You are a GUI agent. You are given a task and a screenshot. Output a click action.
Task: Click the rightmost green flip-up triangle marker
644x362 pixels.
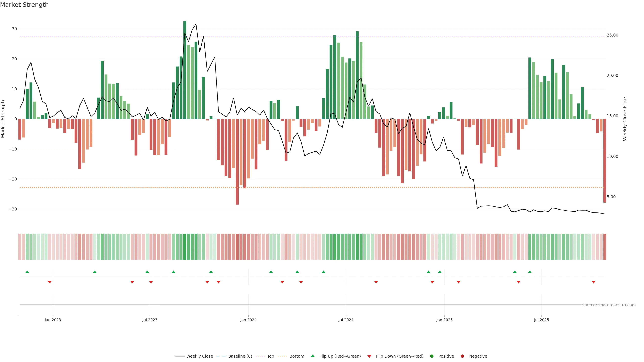pos(530,272)
